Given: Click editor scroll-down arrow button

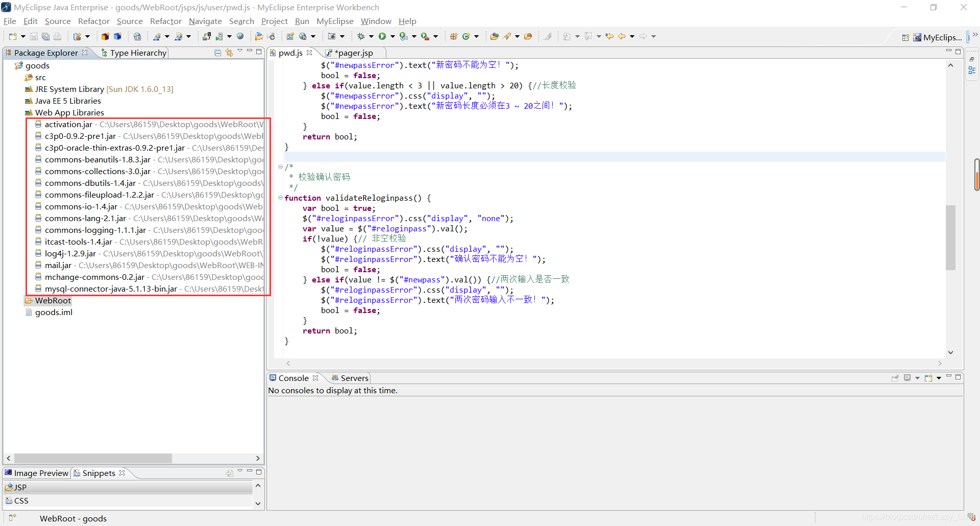Looking at the screenshot, I should point(950,352).
